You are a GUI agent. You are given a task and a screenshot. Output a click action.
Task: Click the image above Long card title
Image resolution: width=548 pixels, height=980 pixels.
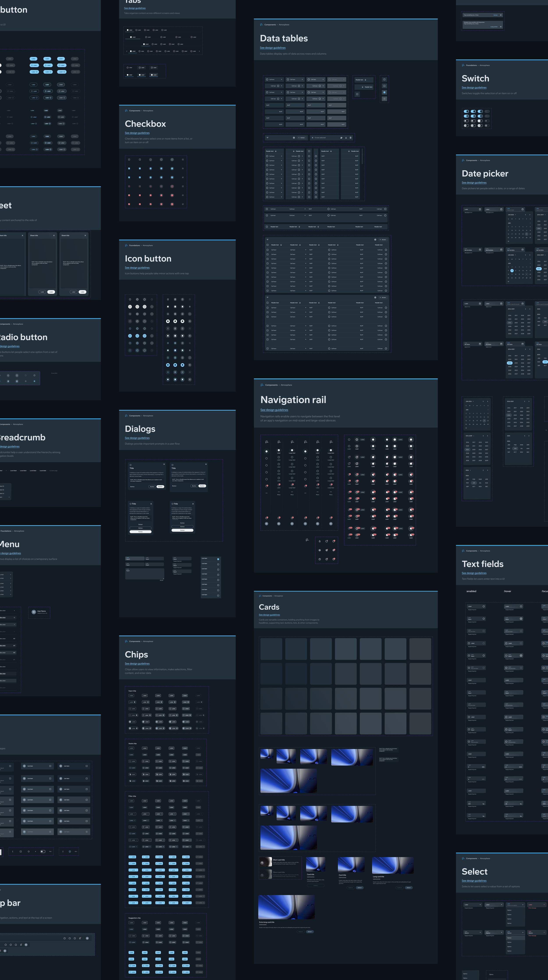pos(393,865)
